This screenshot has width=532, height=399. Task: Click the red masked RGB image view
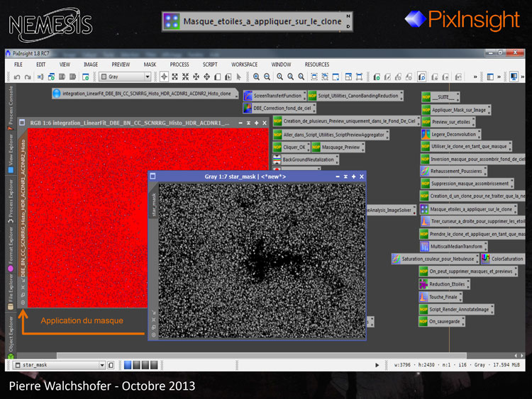click(x=87, y=218)
